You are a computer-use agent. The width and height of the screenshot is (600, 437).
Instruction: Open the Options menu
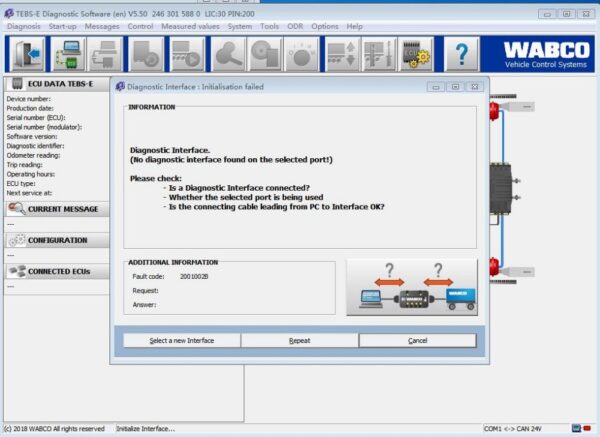click(x=325, y=26)
